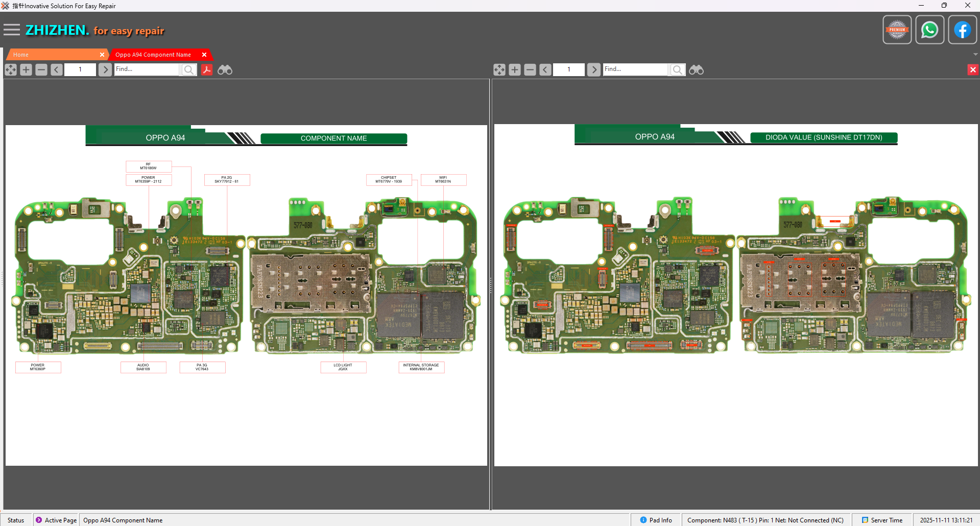Screen dimensions: 980x526
Task: Click fit-to-screen icon in right viewer
Action: pos(499,69)
